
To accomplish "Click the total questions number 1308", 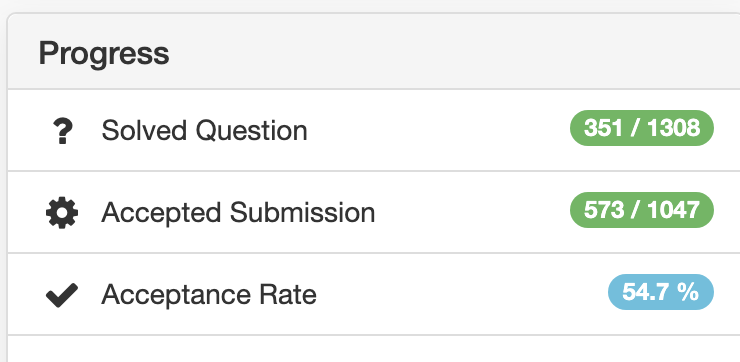I will [674, 128].
